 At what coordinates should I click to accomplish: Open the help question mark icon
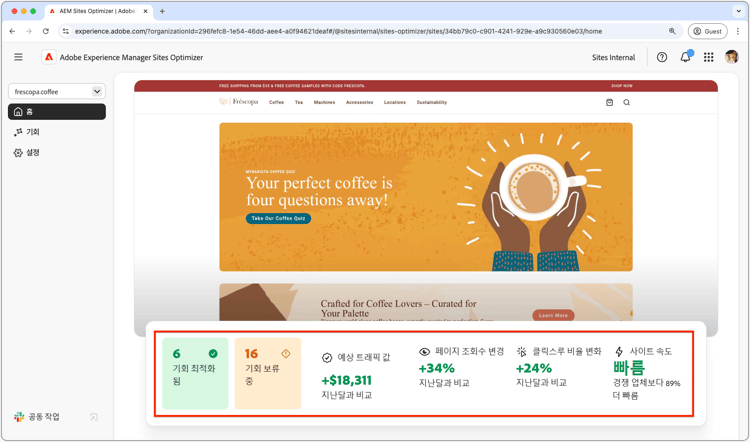(662, 57)
